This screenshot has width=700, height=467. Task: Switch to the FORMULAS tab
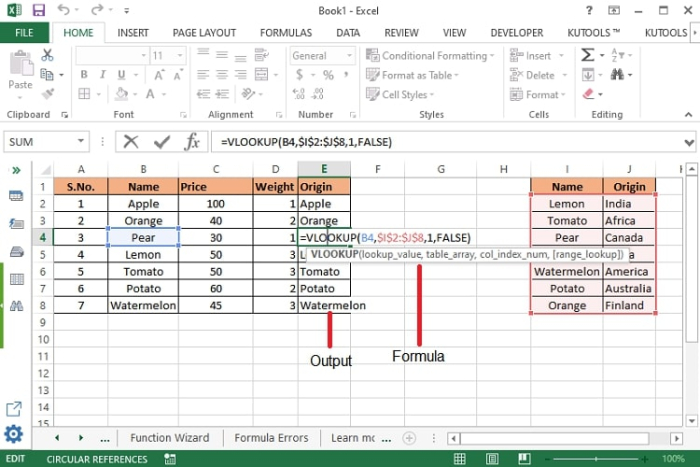pos(286,33)
